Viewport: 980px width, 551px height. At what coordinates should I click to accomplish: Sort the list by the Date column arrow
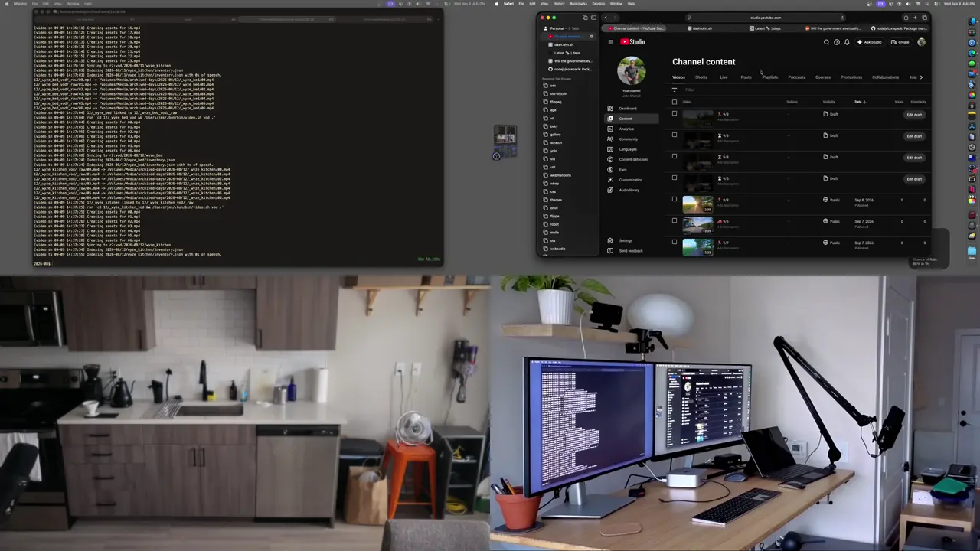coord(864,102)
